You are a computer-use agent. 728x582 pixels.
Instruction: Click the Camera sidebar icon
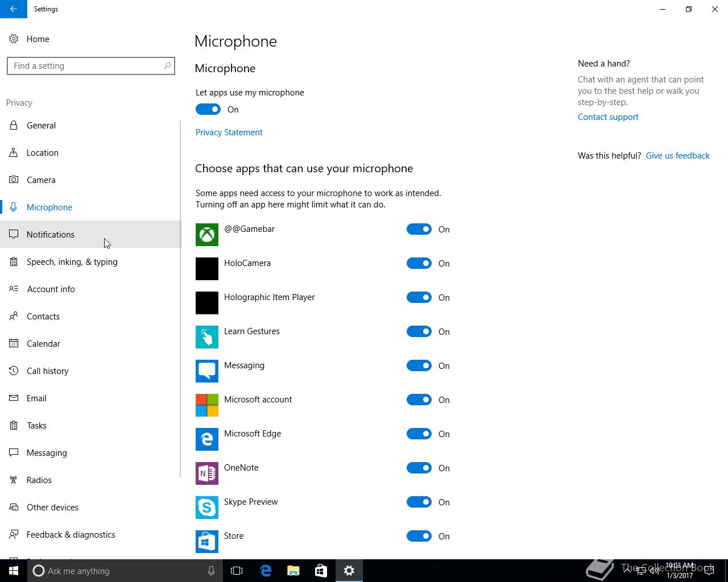point(14,180)
